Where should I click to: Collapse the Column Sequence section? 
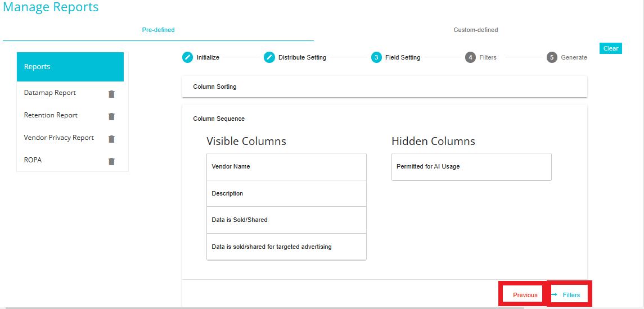(219, 119)
